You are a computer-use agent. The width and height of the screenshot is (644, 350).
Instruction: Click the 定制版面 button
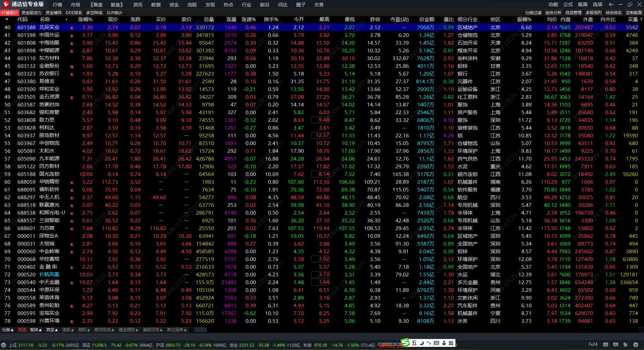coord(634,13)
